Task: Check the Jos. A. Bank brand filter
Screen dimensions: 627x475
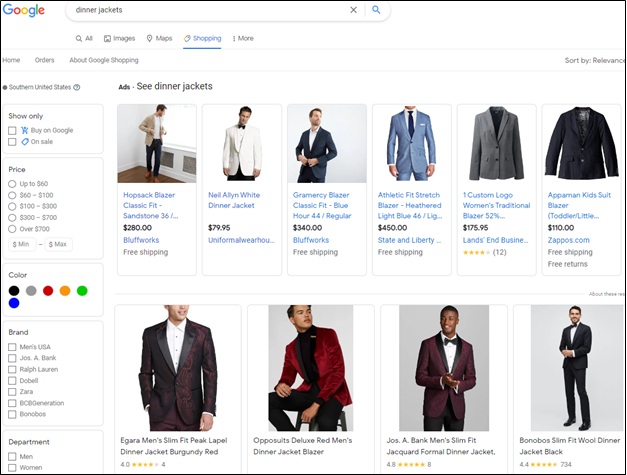Action: tap(12, 358)
